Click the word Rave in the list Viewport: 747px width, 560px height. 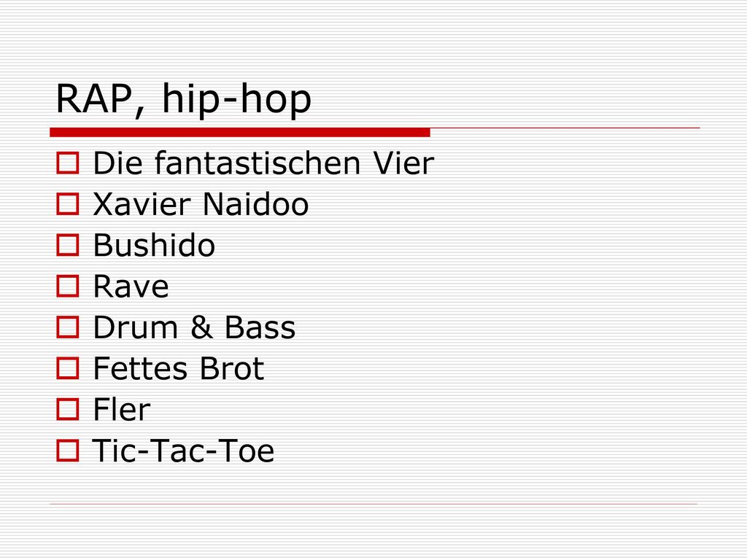click(x=131, y=286)
